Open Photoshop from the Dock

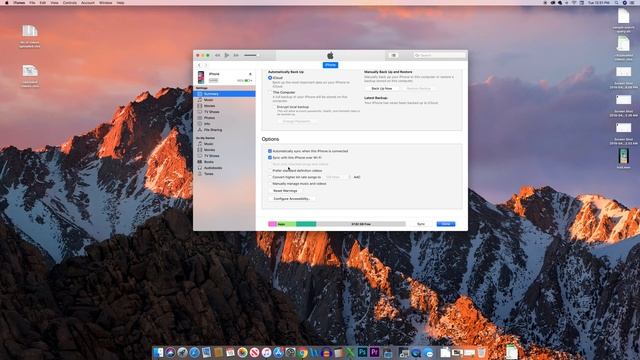click(x=362, y=352)
